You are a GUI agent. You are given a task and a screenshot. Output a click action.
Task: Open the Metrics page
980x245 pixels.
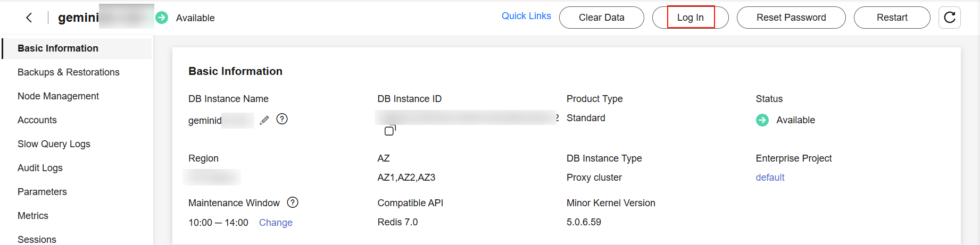click(33, 216)
